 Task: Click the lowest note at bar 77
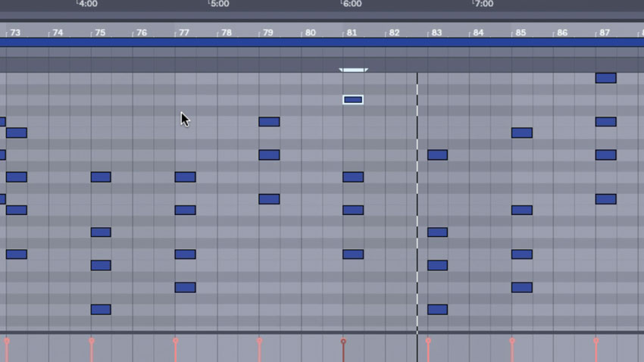tap(185, 287)
